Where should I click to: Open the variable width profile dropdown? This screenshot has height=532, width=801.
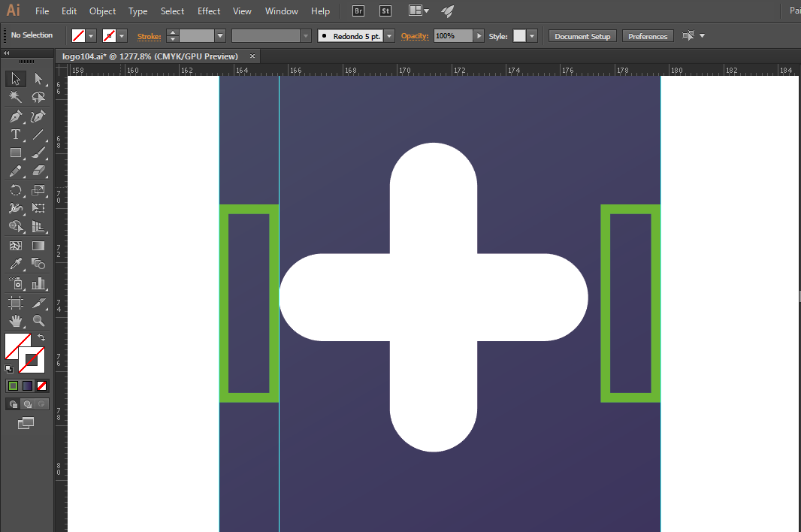(306, 36)
